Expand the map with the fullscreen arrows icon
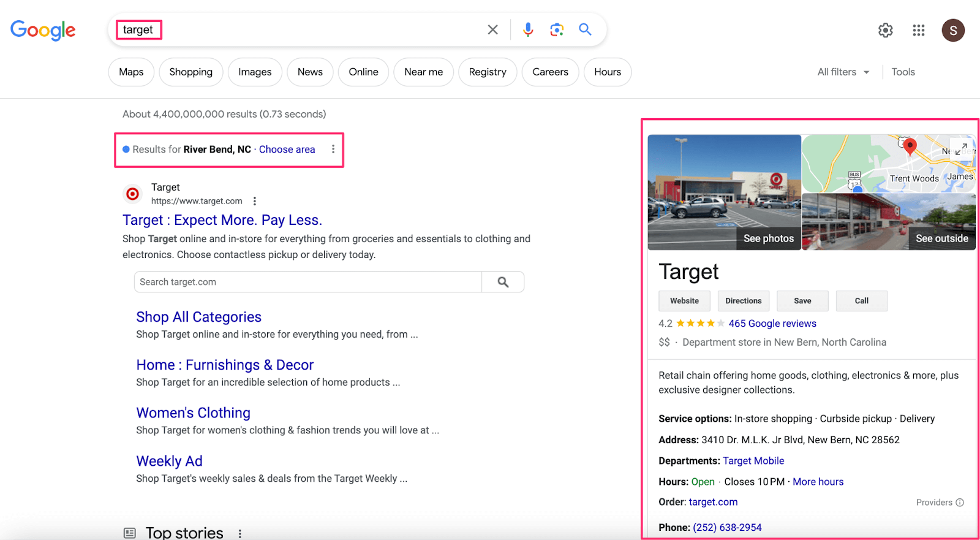The image size is (980, 540). pyautogui.click(x=961, y=149)
